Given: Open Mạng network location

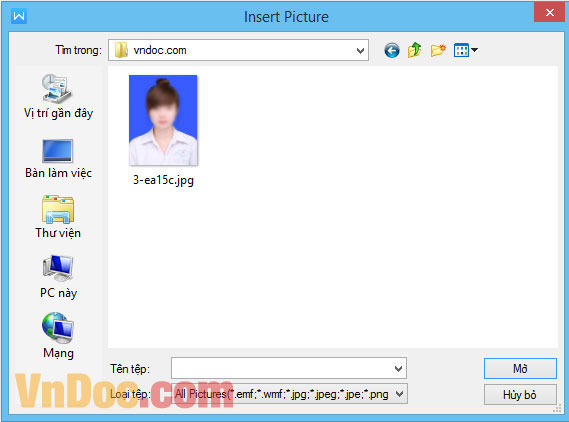Looking at the screenshot, I should click(x=58, y=336).
